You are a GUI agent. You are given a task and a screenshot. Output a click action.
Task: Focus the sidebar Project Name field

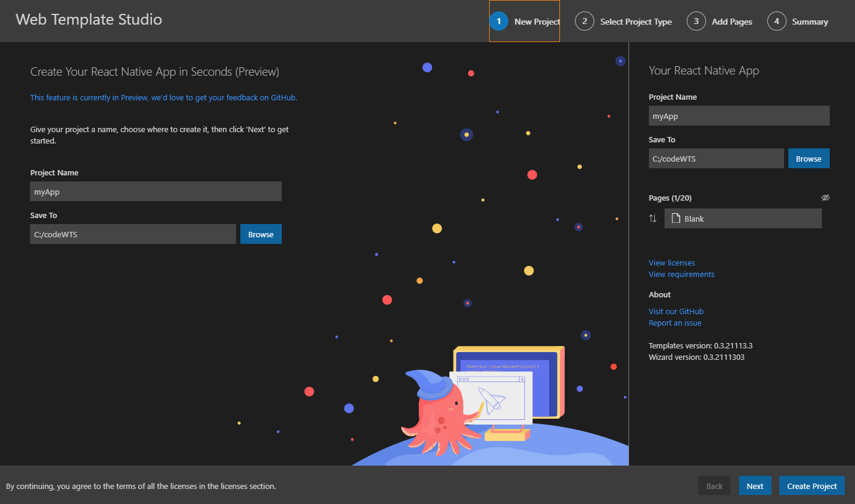coord(739,116)
